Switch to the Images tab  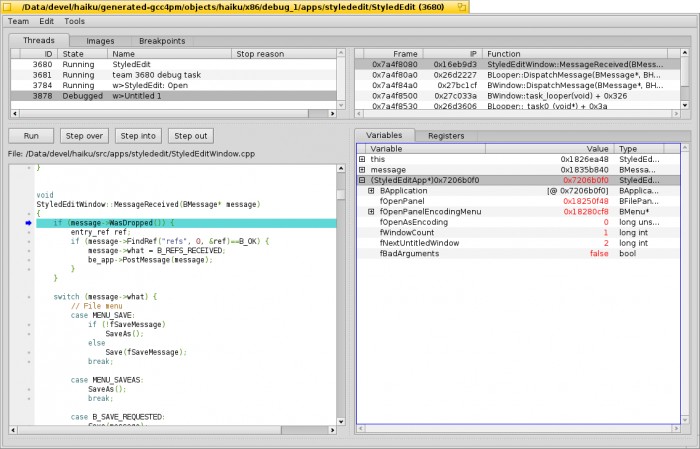click(x=100, y=40)
